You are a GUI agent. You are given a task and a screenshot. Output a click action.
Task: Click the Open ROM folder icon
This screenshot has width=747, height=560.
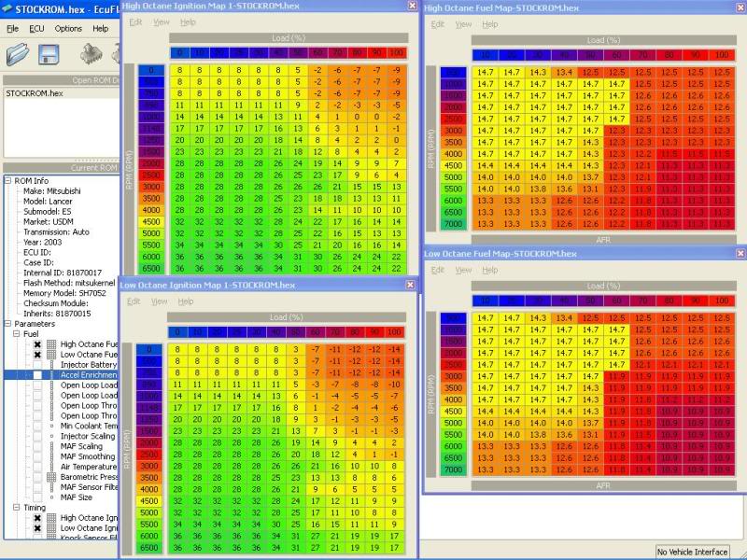tap(18, 54)
